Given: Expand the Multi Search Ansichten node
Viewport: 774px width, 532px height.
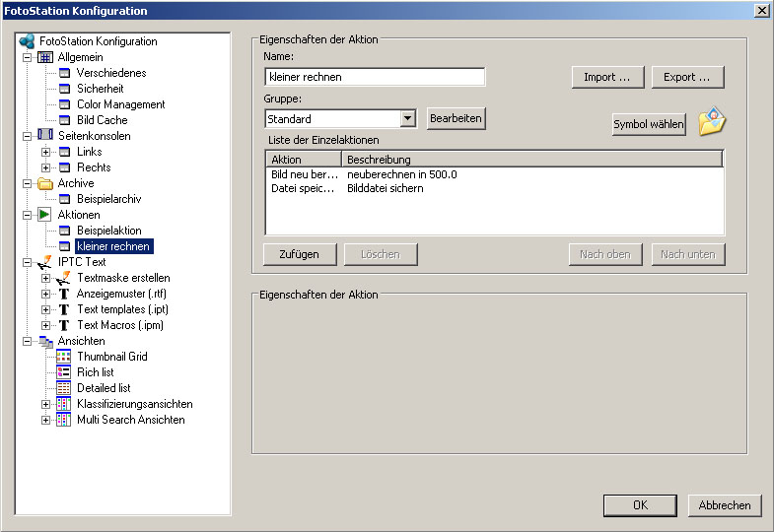Looking at the screenshot, I should pos(46,420).
